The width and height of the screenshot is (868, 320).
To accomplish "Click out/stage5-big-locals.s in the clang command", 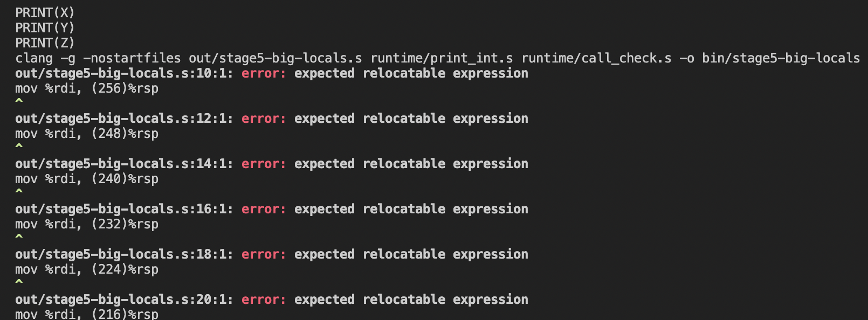I will coord(275,58).
